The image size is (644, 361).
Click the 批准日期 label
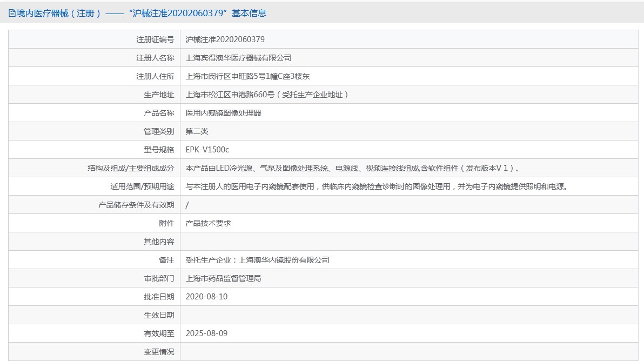pos(159,297)
